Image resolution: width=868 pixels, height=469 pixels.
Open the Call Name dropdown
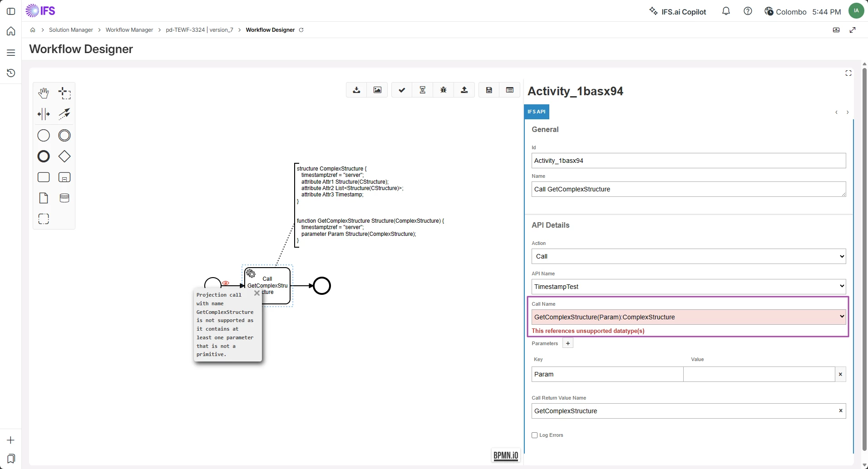coord(689,317)
